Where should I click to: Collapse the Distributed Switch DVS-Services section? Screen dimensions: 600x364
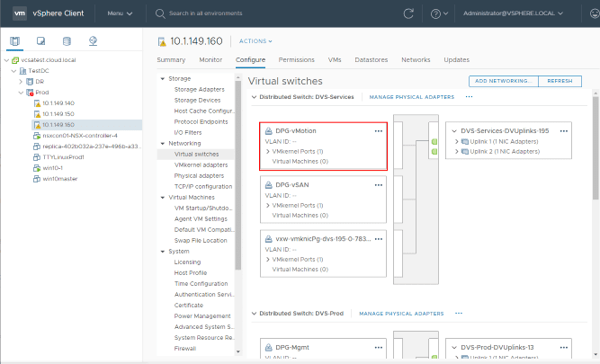click(x=255, y=96)
